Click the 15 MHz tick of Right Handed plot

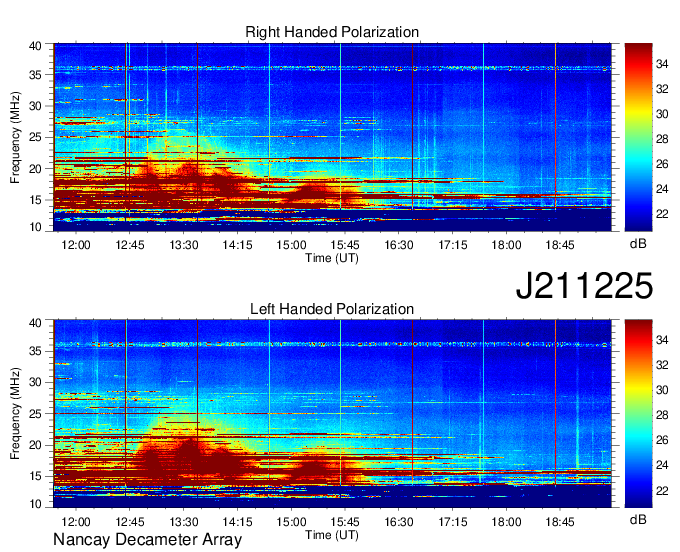coord(35,200)
